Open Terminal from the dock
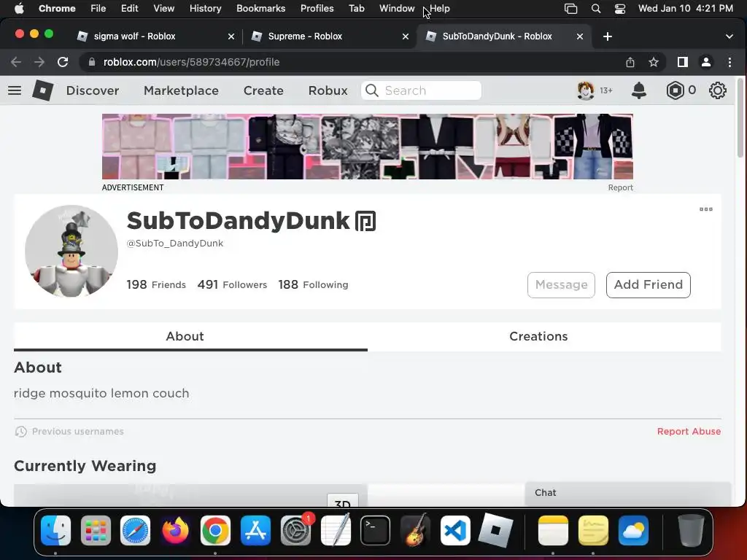The width and height of the screenshot is (747, 560). [375, 530]
